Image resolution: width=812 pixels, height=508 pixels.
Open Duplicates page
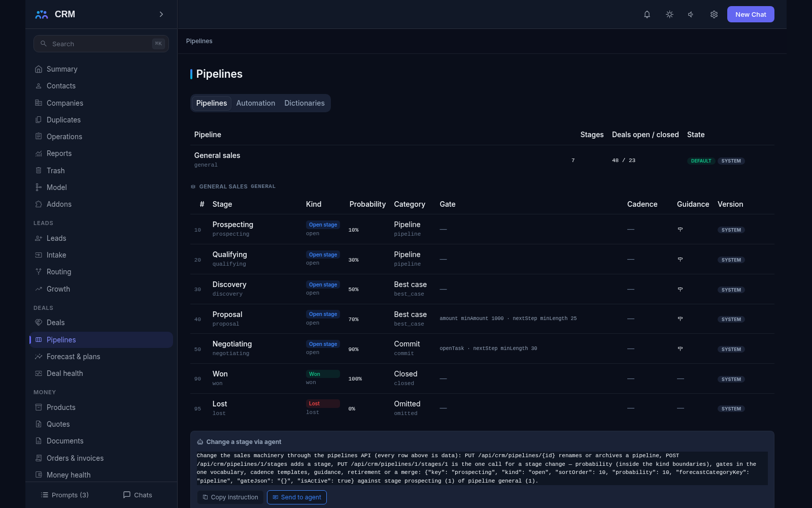(101, 120)
